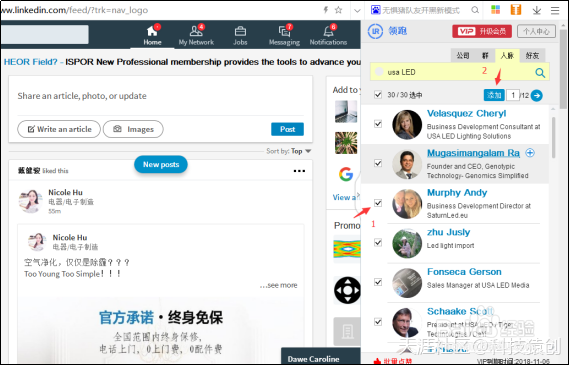Go to LinkedIn Home icon
The image size is (569, 366).
pos(152,31)
